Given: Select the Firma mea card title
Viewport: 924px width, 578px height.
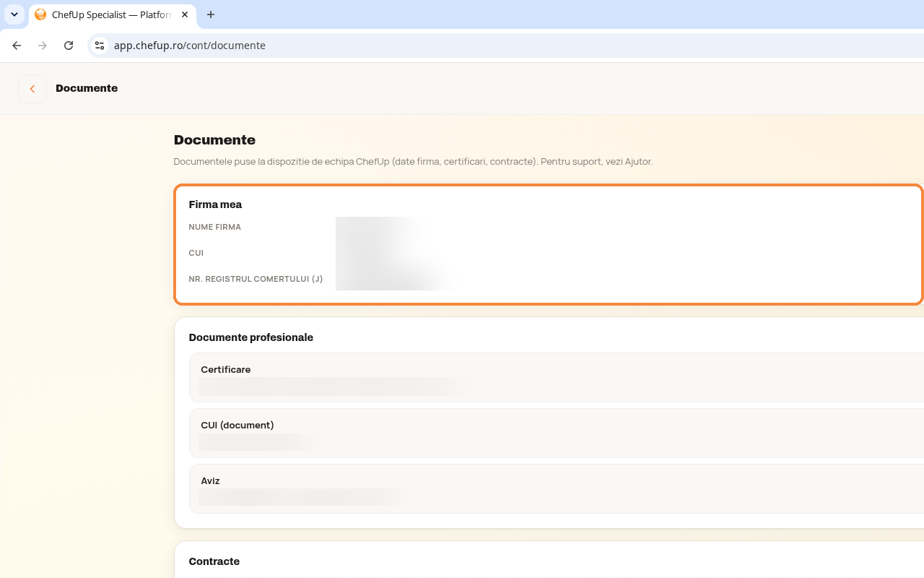Looking at the screenshot, I should pyautogui.click(x=215, y=204).
